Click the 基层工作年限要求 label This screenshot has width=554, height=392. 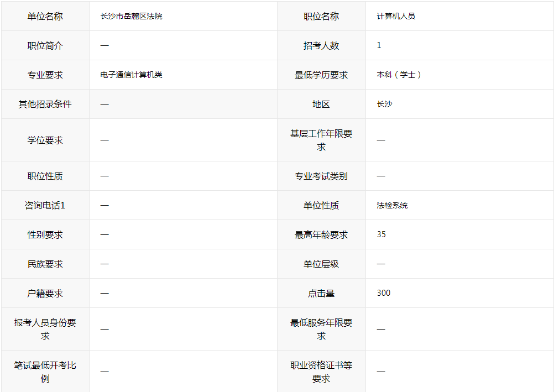click(x=321, y=140)
